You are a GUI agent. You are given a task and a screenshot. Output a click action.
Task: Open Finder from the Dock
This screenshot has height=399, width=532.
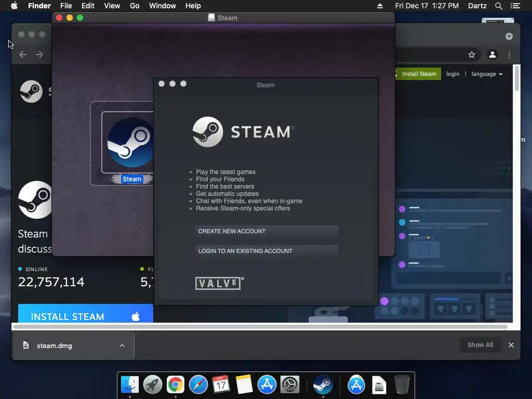tap(129, 384)
